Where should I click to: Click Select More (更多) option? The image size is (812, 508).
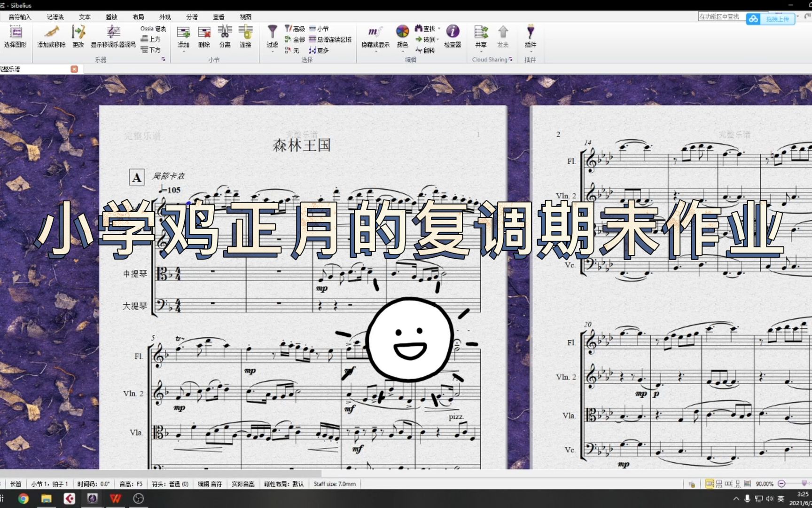[x=319, y=50]
